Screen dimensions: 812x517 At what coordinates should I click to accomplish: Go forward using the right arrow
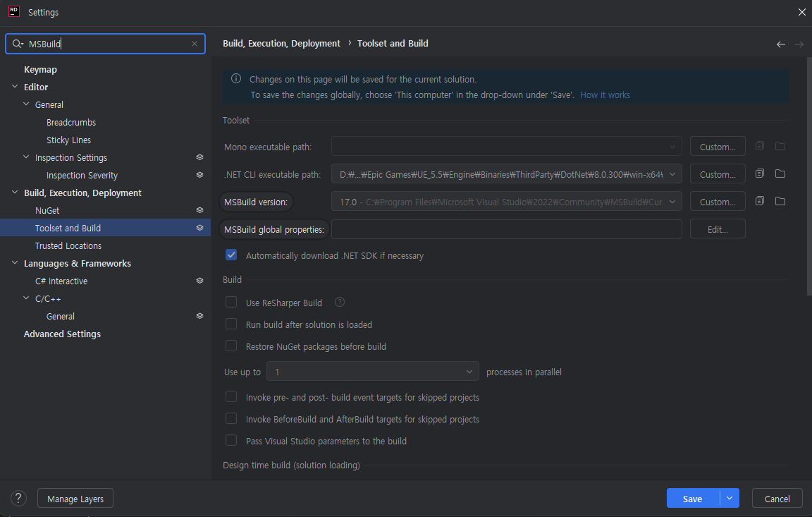coord(799,44)
